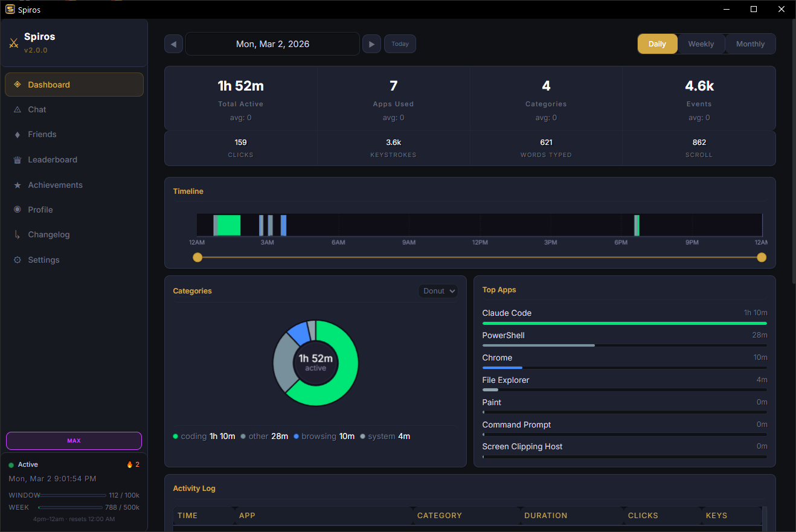The width and height of the screenshot is (796, 532).
Task: Click the WEEK usage progress bar
Action: tap(71, 507)
